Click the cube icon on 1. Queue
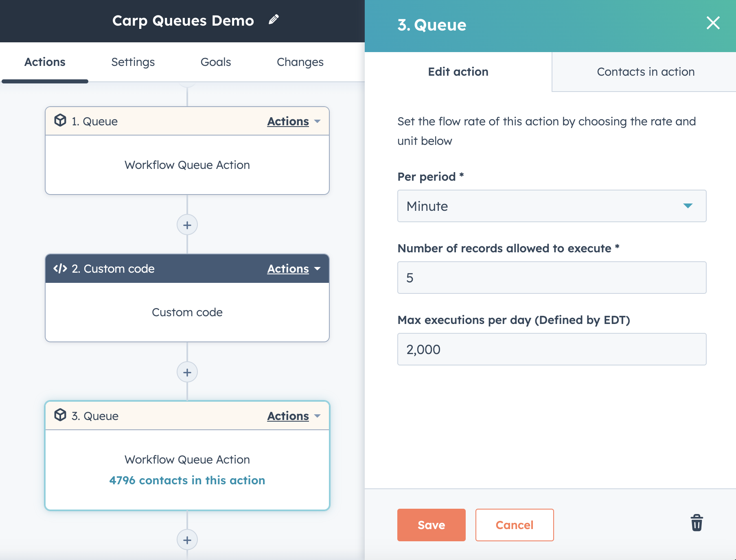The height and width of the screenshot is (560, 736). coord(60,120)
